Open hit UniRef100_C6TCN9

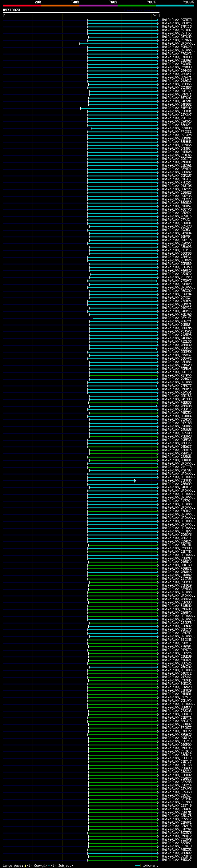tap(176, 37)
